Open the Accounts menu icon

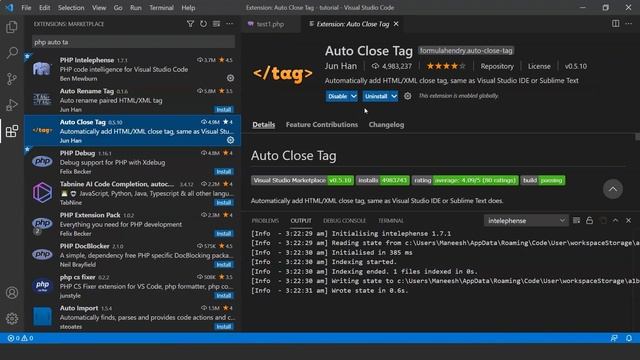coord(12,293)
